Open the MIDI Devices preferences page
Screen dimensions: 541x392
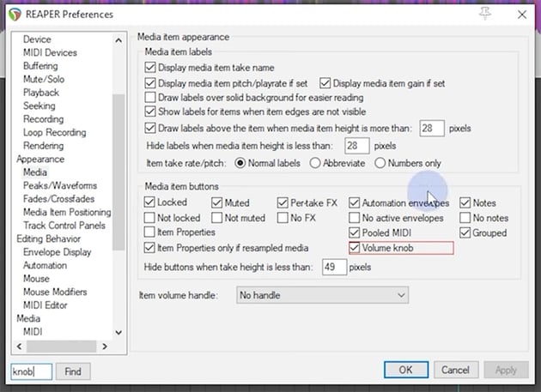pos(50,52)
